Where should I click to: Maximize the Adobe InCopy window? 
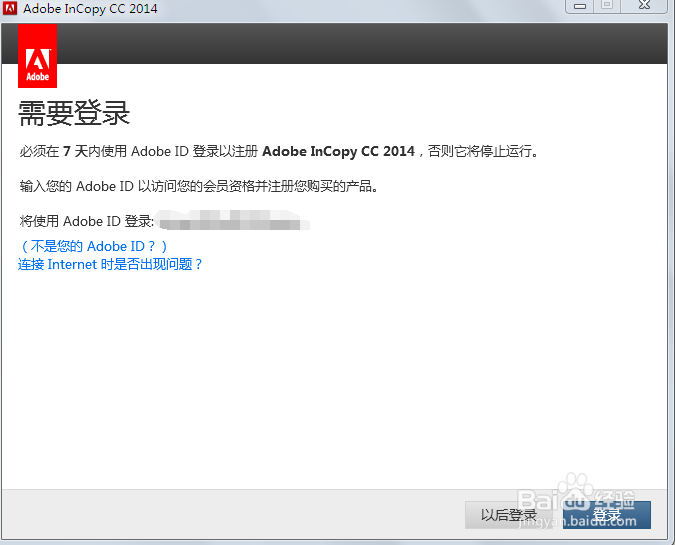click(x=607, y=6)
